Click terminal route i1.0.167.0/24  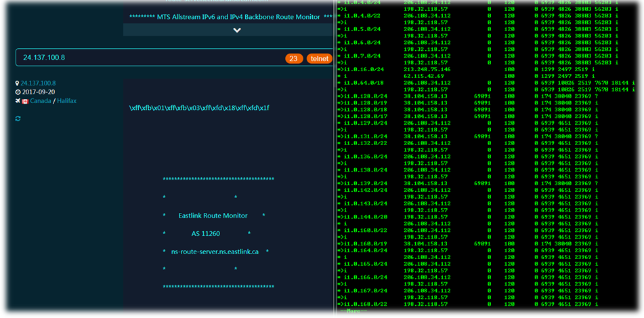pos(365,290)
